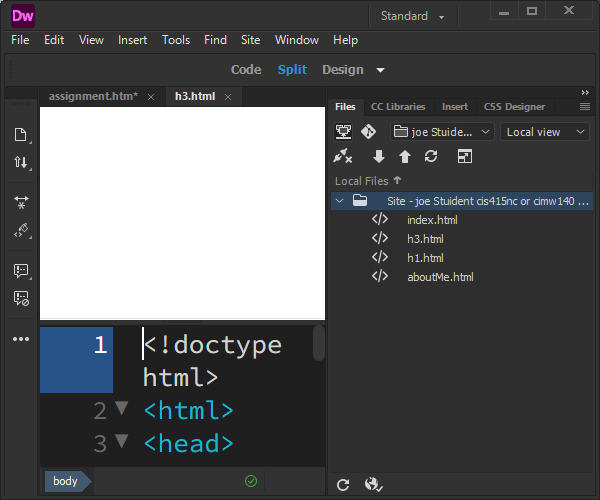The height and width of the screenshot is (500, 600).
Task: Click the Expand/Collapse Files panel icon
Action: pos(464,156)
